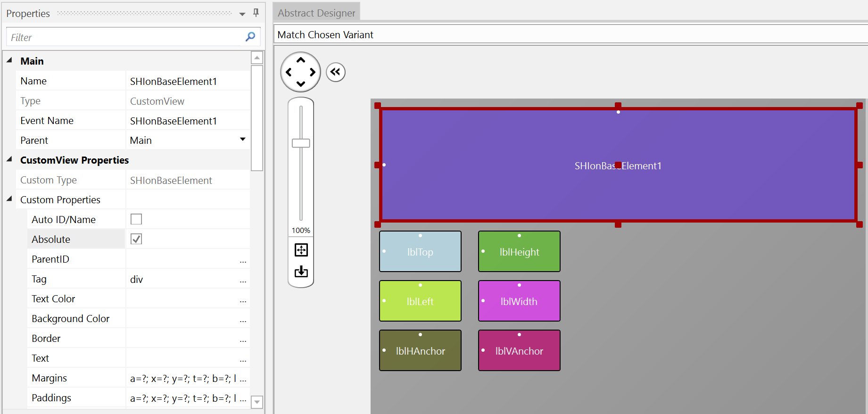868x414 pixels.
Task: Select the lblHeight view in designer
Action: (x=519, y=251)
